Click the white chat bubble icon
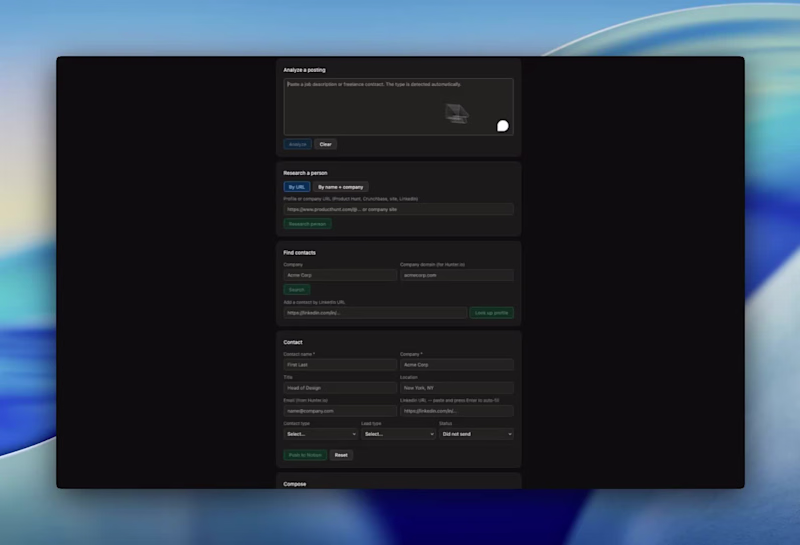800x545 pixels. coord(503,126)
